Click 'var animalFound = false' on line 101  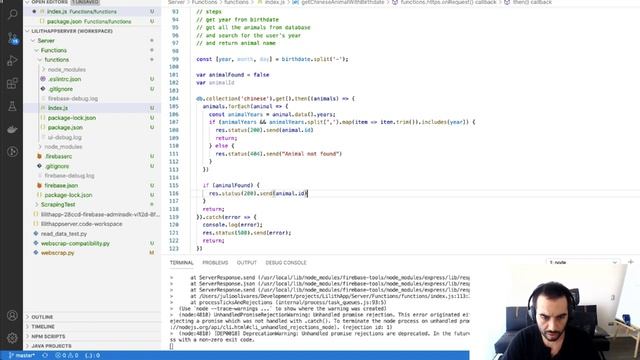(x=233, y=75)
